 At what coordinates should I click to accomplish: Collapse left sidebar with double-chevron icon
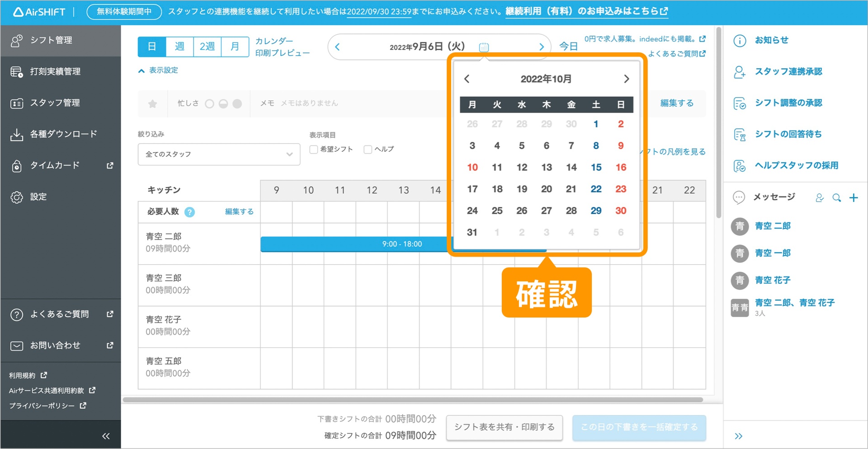click(x=106, y=436)
